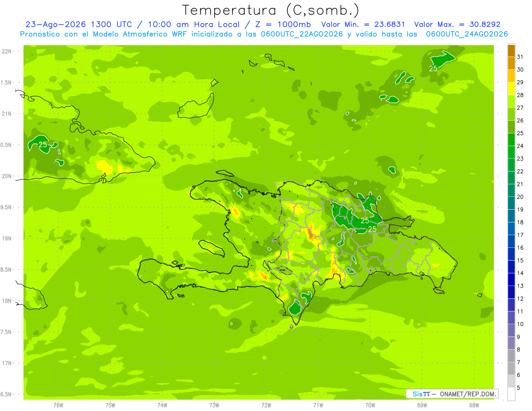Image resolution: width=532 pixels, height=411 pixels.
Task: Click legend value '16'
Action: 520,248
